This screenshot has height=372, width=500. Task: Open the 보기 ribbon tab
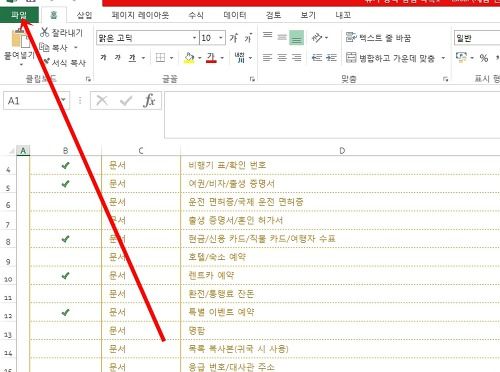tap(308, 15)
